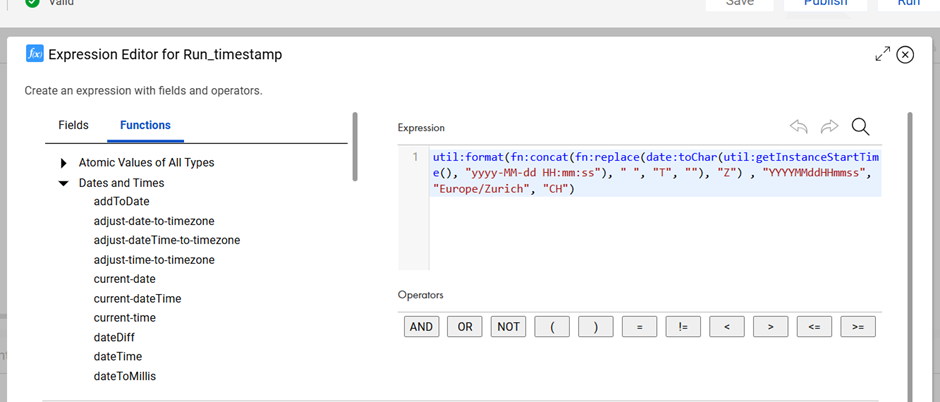The height and width of the screenshot is (402, 940).
Task: Select the current-dateTime function
Action: pos(137,298)
